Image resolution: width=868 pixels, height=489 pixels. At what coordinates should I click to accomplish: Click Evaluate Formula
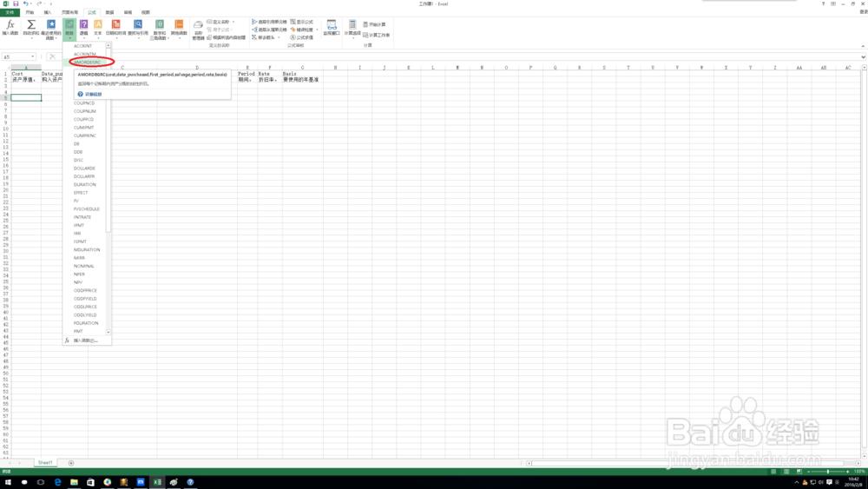[302, 37]
